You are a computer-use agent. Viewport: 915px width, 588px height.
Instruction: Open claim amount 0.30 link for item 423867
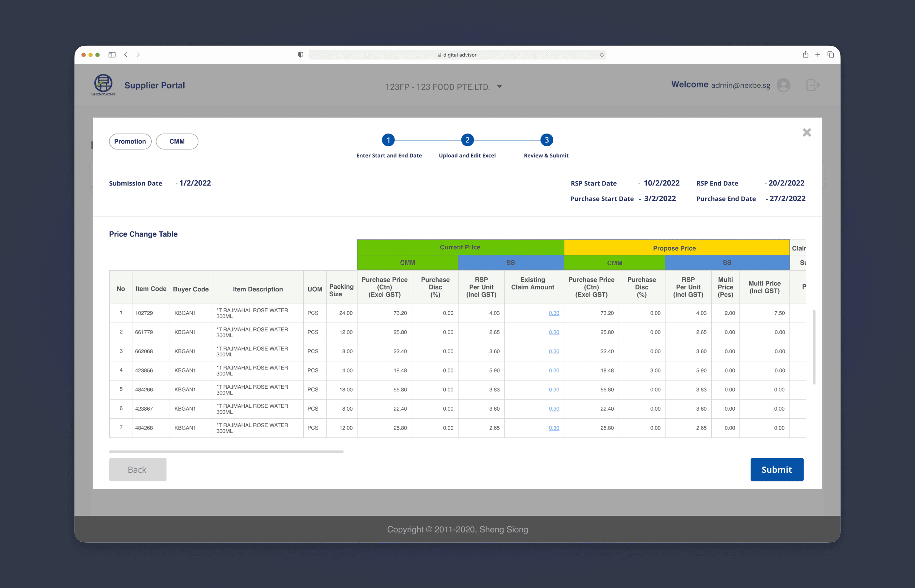pyautogui.click(x=554, y=409)
